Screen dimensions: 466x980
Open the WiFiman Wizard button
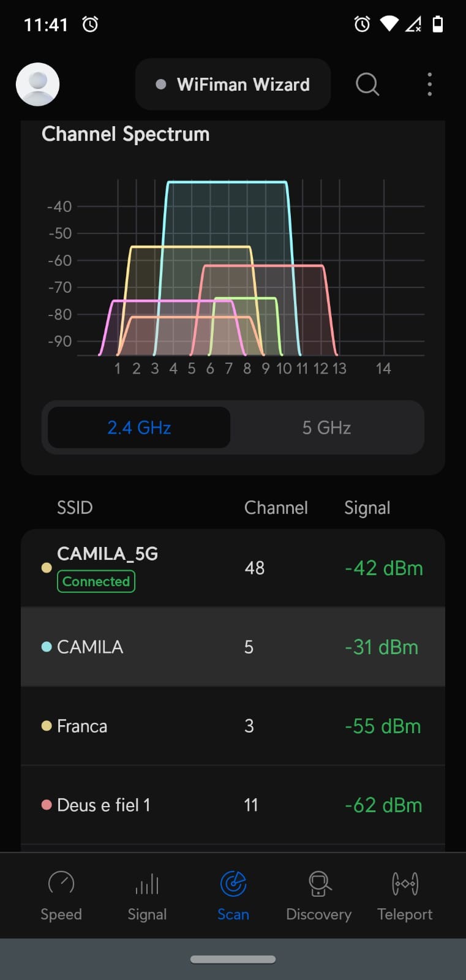(x=233, y=85)
